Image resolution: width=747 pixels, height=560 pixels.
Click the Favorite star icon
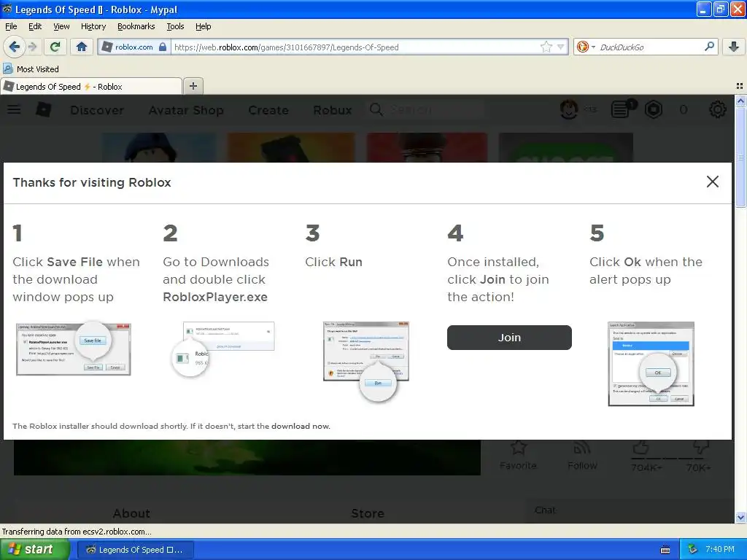pyautogui.click(x=518, y=447)
